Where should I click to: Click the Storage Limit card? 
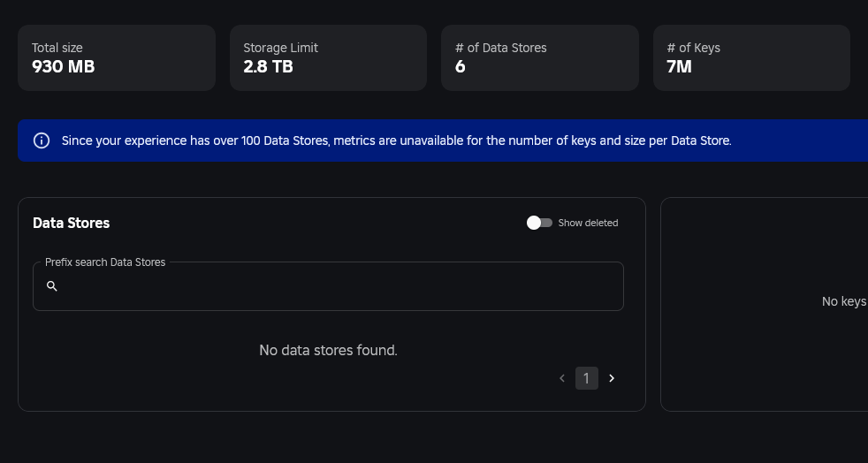328,57
